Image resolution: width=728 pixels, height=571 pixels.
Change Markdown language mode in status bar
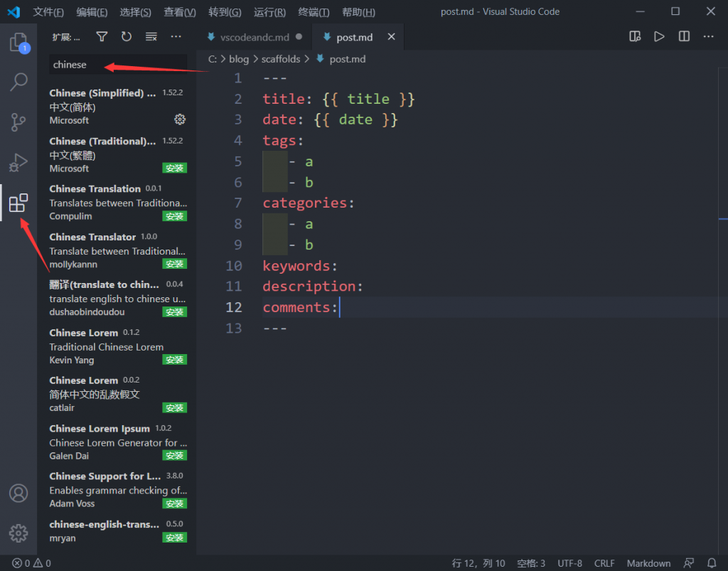tap(648, 563)
